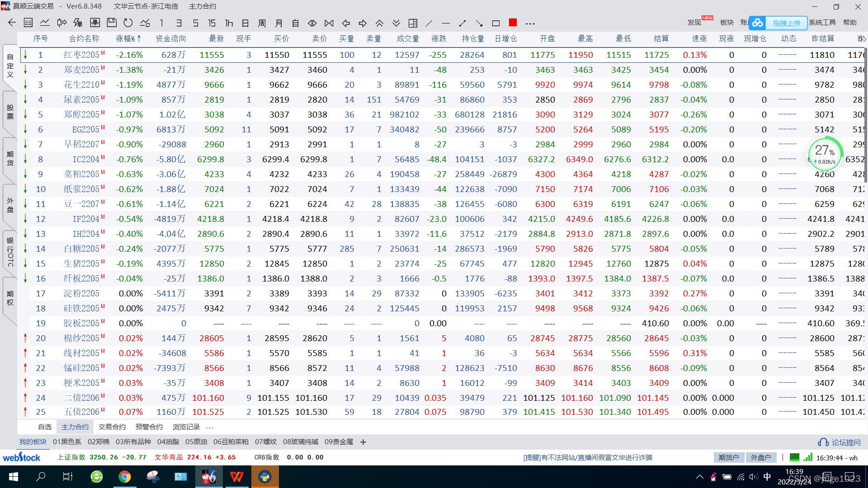The image size is (868, 488).
Task: Switch to the 预警合约 bottom tab
Action: pyautogui.click(x=149, y=427)
